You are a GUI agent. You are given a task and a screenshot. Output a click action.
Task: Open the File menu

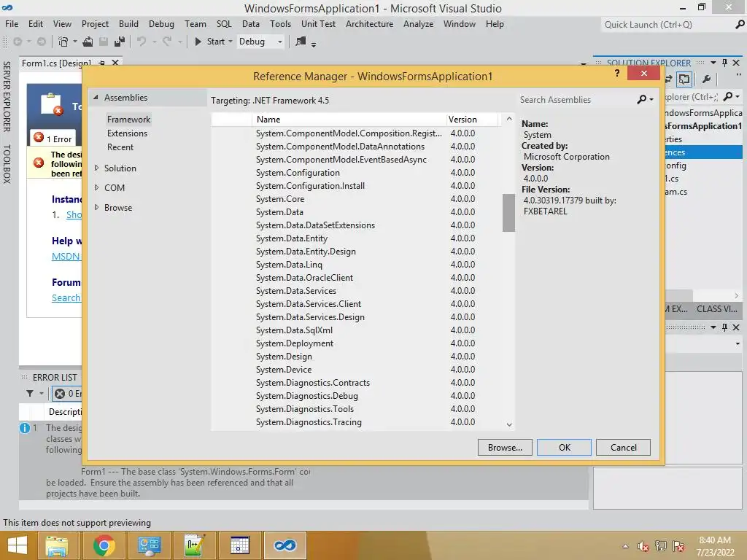pos(12,24)
